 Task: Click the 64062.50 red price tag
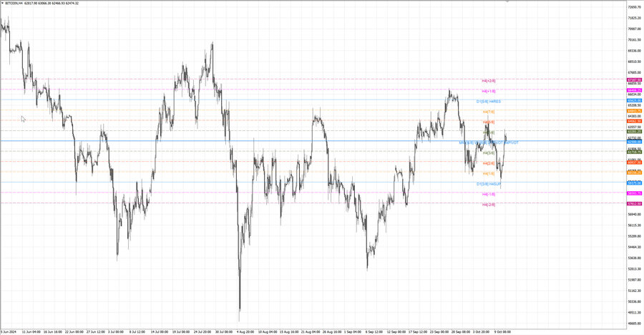pos(635,121)
